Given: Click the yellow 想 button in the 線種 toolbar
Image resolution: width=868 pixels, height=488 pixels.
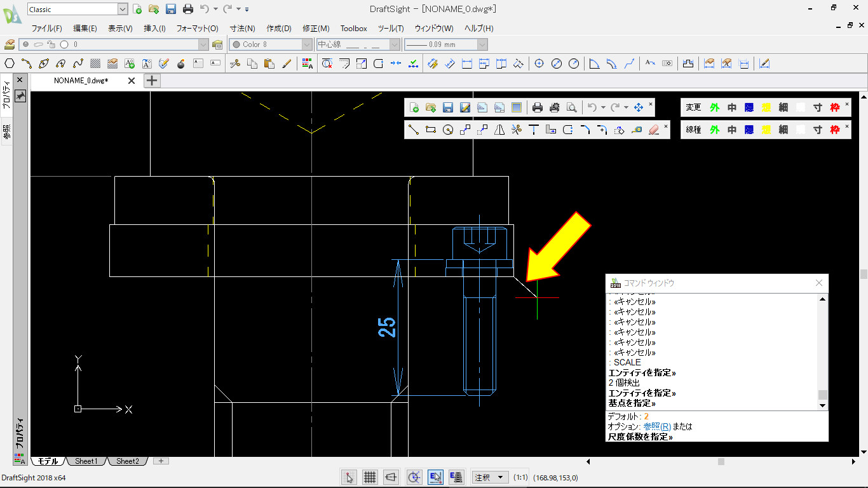Looking at the screenshot, I should coord(766,130).
